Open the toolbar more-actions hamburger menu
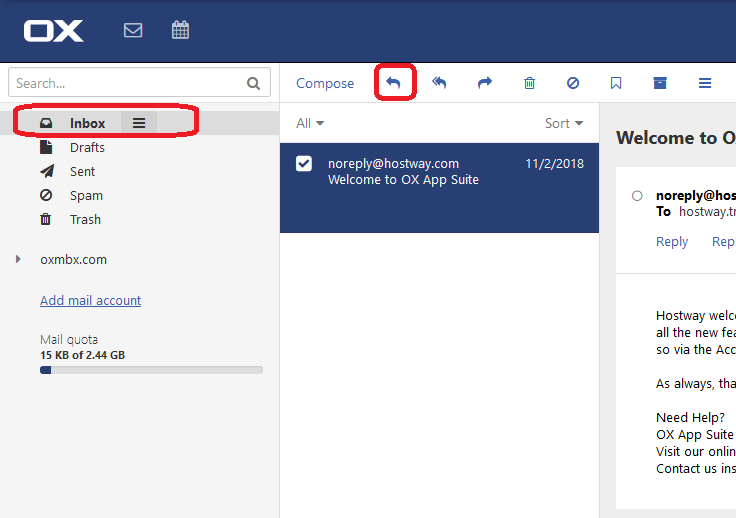The image size is (736, 518). 705,83
